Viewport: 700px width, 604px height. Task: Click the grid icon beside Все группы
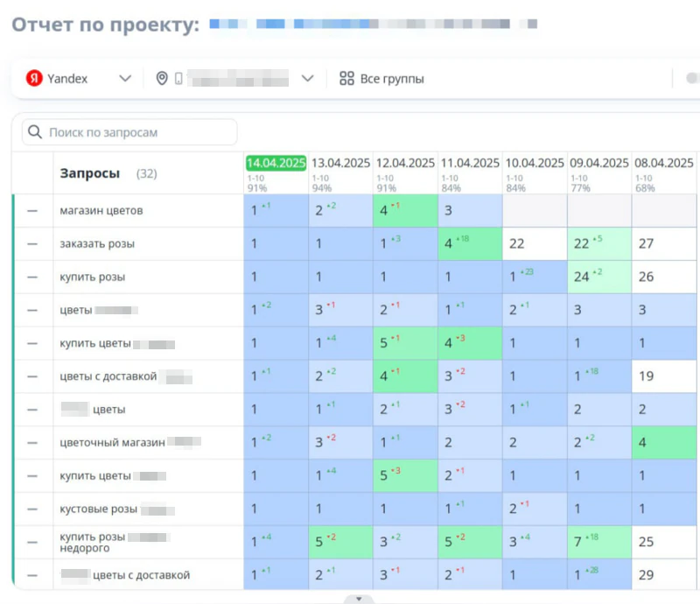[346, 79]
